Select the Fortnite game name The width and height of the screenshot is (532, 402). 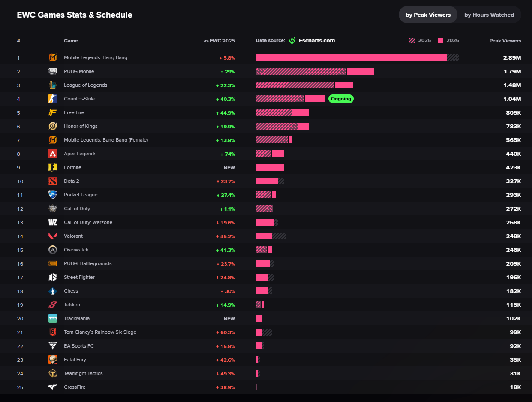pyautogui.click(x=72, y=167)
